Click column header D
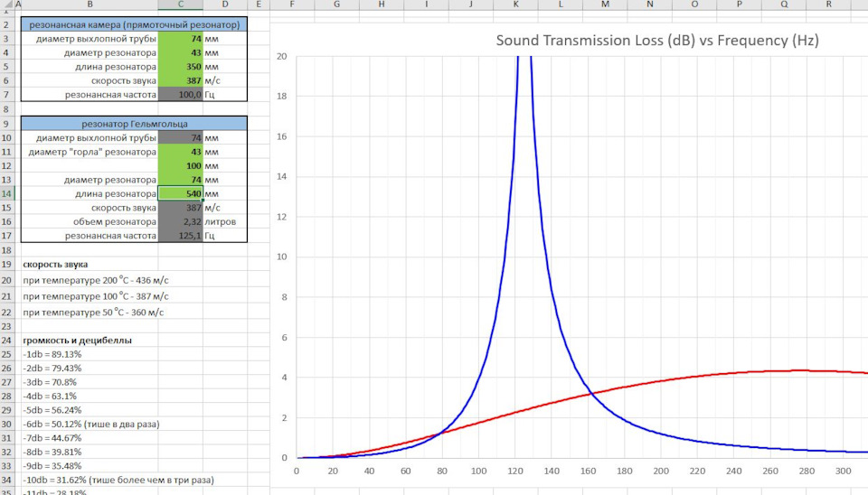The height and width of the screenshot is (495, 868). pos(225,5)
